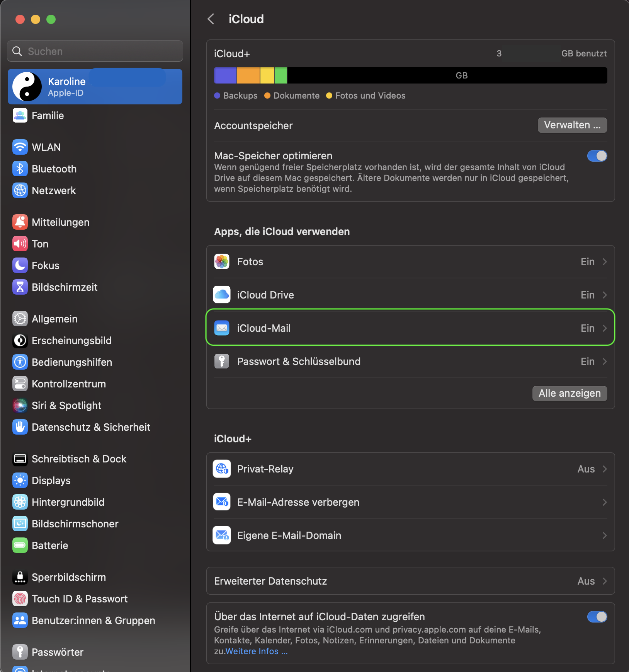Focus the Suchen search field
Viewport: 629px width, 672px height.
point(95,51)
